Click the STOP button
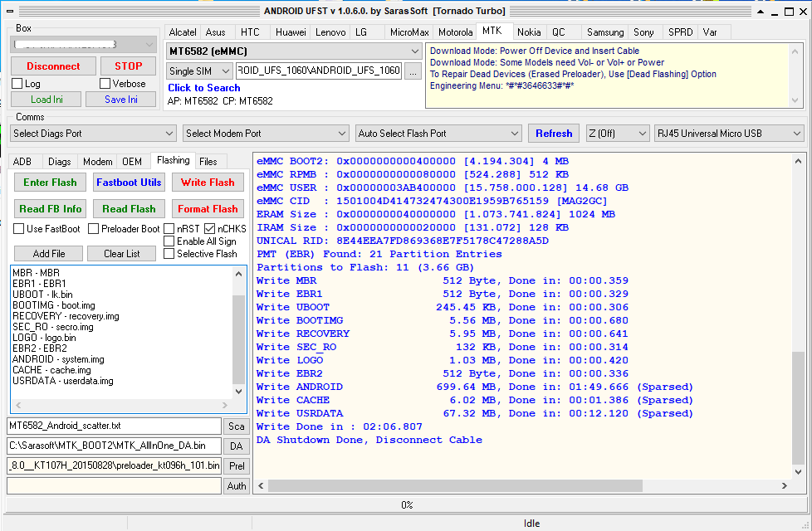Screen dimensions: 812x531 [x=129, y=66]
